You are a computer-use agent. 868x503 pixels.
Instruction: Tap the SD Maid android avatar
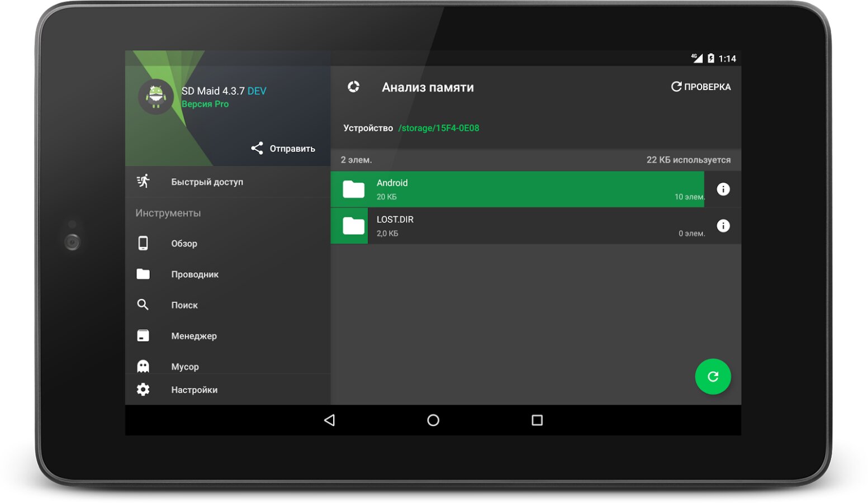[x=156, y=97]
